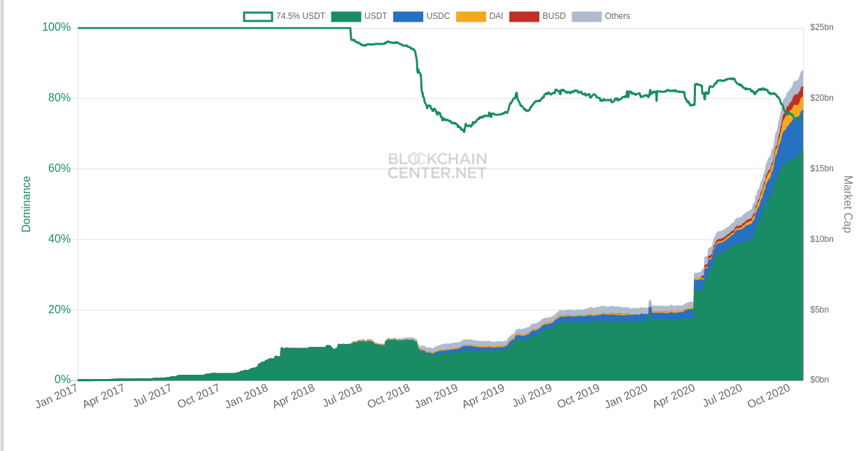The image size is (868, 451).
Task: Click the green USDT legend swatch
Action: pyautogui.click(x=346, y=16)
